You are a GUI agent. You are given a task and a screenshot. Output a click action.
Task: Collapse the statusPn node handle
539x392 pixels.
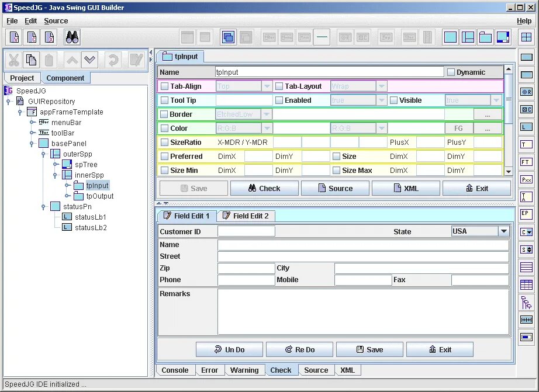43,207
